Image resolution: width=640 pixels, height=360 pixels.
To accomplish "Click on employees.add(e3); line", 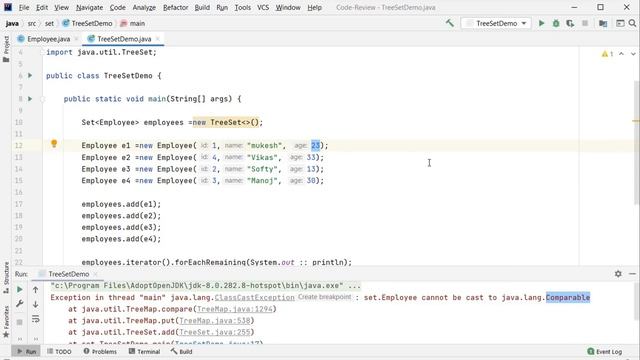I will pos(121,227).
